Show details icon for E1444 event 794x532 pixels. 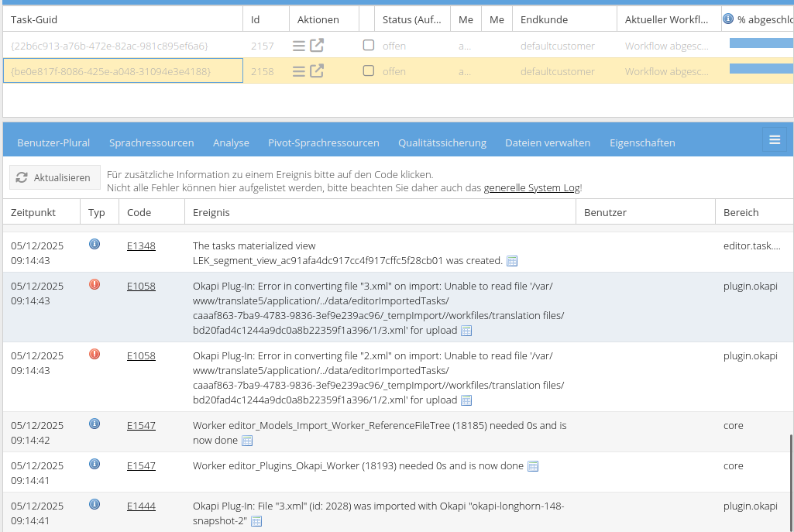(x=256, y=521)
